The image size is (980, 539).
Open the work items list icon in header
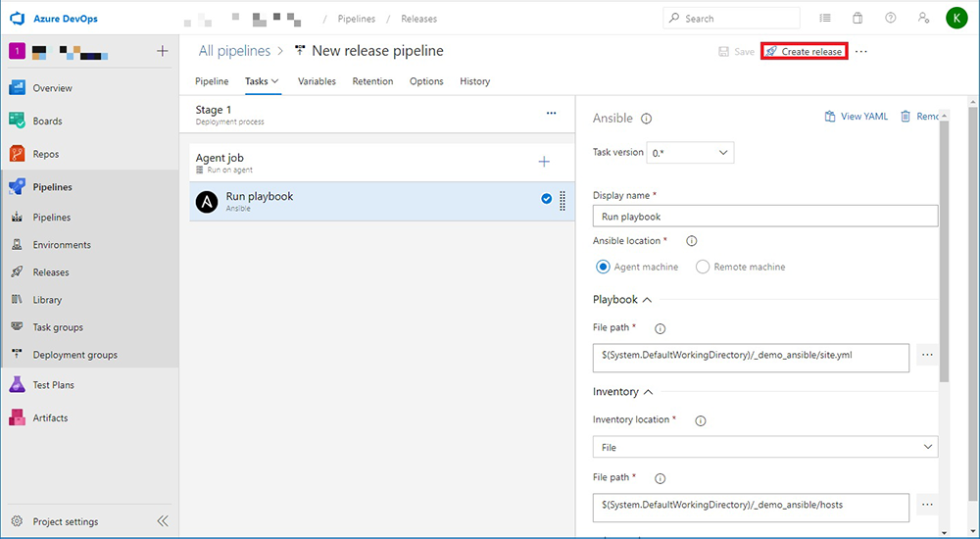825,19
